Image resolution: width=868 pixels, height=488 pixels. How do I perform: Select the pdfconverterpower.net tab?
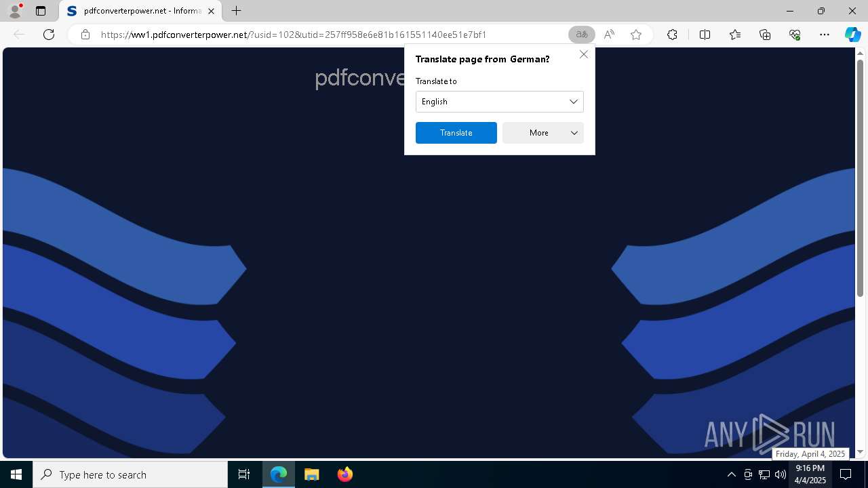(x=140, y=11)
